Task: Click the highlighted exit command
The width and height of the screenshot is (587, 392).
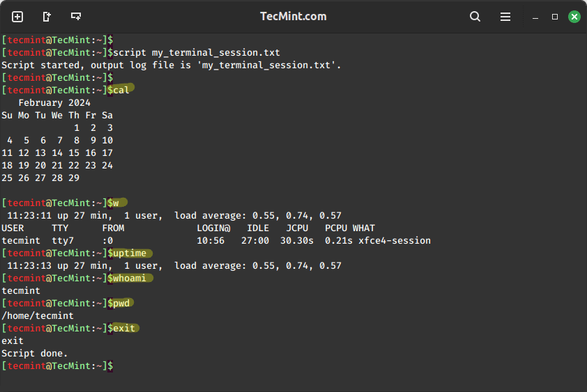Action: (124, 329)
